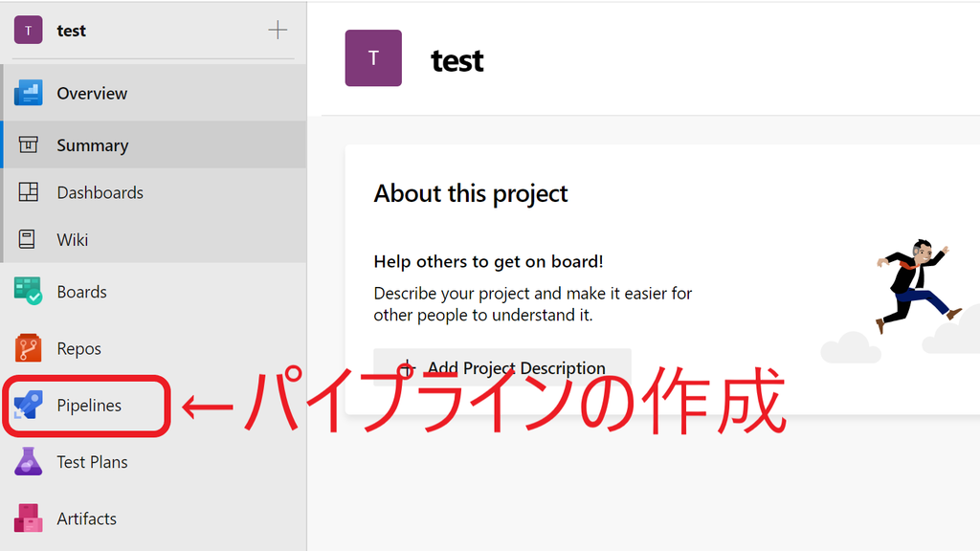Screen dimensions: 980x551
Task: Click the Help others to get on board text
Action: click(489, 261)
